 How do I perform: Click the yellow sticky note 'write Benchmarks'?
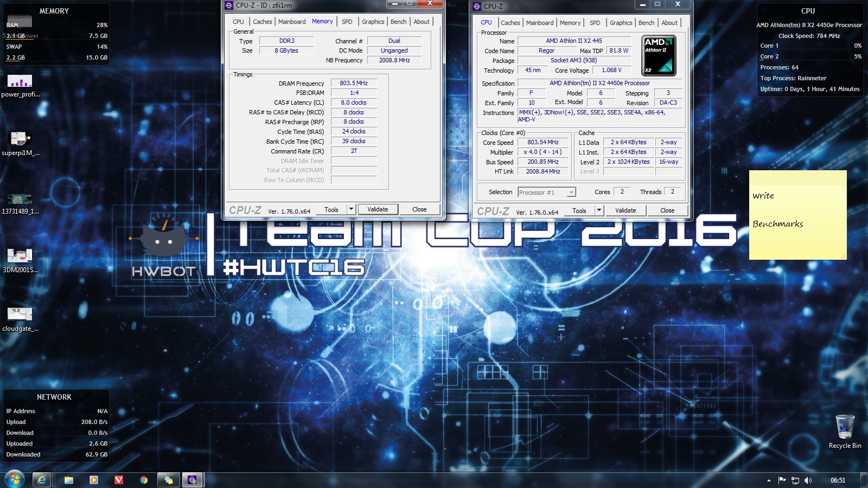click(797, 215)
